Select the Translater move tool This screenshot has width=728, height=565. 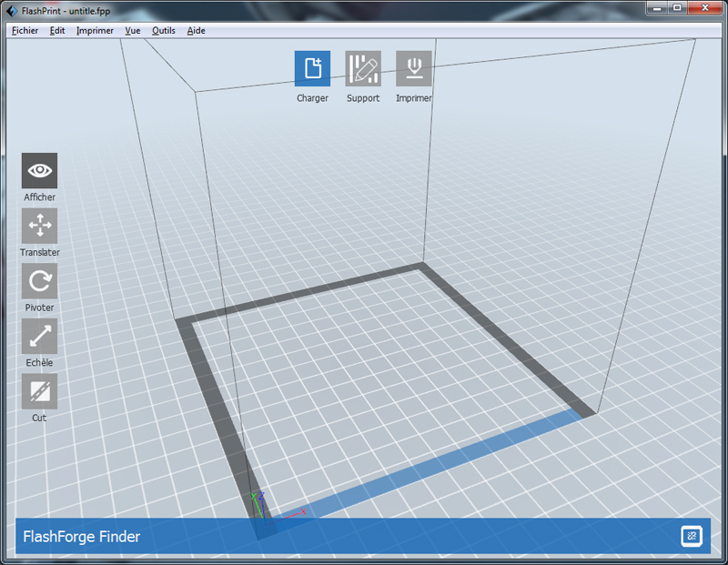[x=39, y=226]
